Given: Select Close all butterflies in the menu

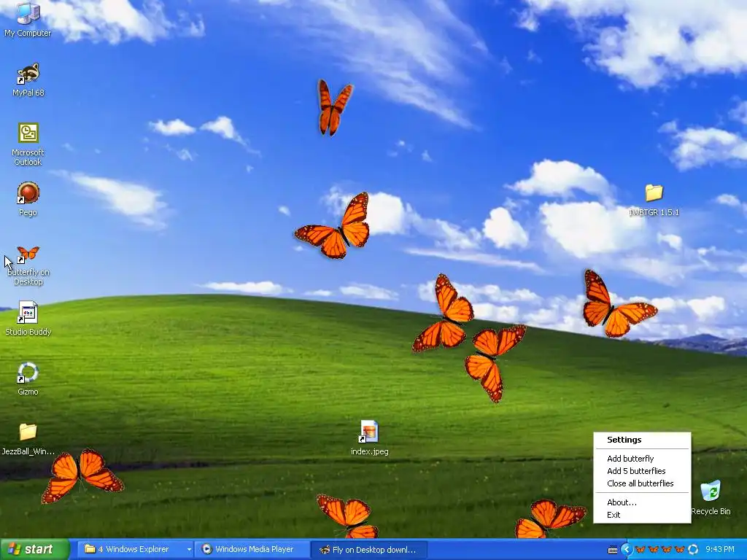Looking at the screenshot, I should [x=642, y=483].
